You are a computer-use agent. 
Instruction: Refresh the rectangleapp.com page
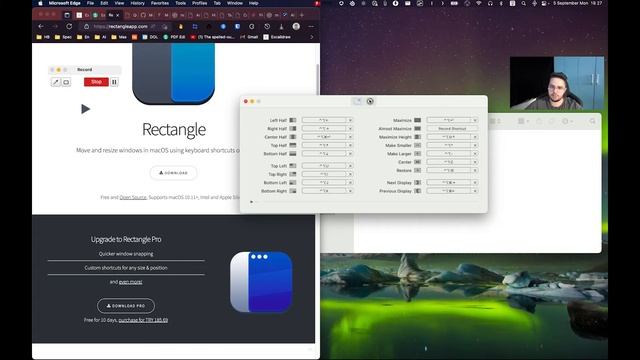tap(69, 26)
